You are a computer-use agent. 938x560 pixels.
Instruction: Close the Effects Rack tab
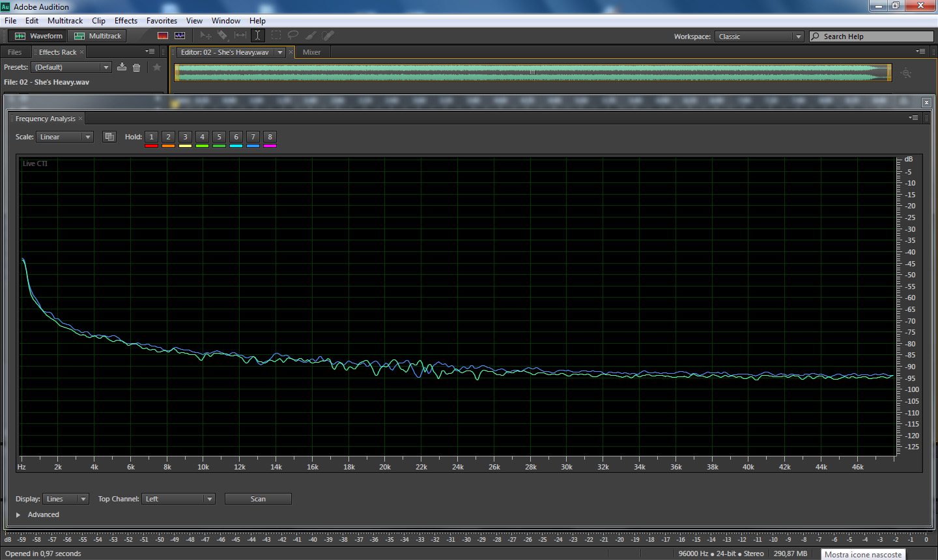point(81,52)
